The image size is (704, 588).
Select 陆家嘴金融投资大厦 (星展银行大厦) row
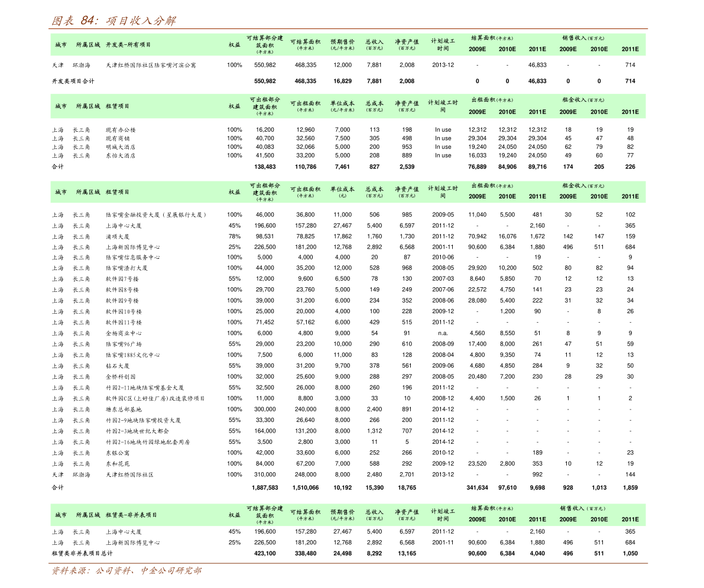[x=348, y=215]
